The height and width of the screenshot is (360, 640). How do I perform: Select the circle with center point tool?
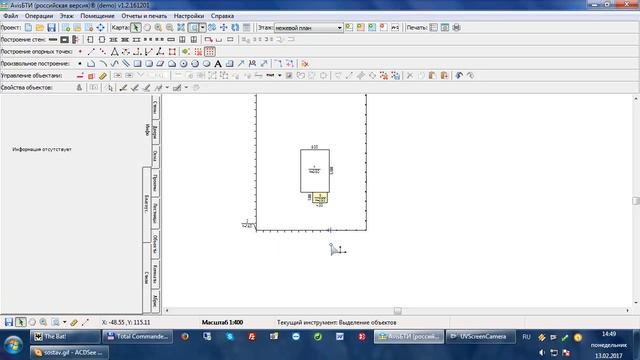(184, 64)
